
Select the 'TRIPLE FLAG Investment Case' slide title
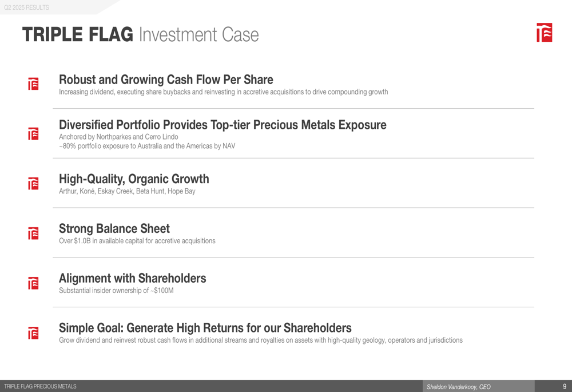coord(141,35)
